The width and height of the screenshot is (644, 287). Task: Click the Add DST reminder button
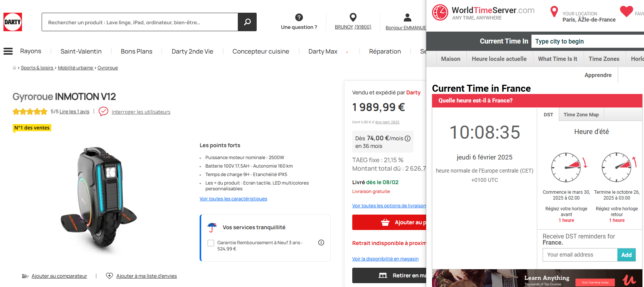point(626,255)
